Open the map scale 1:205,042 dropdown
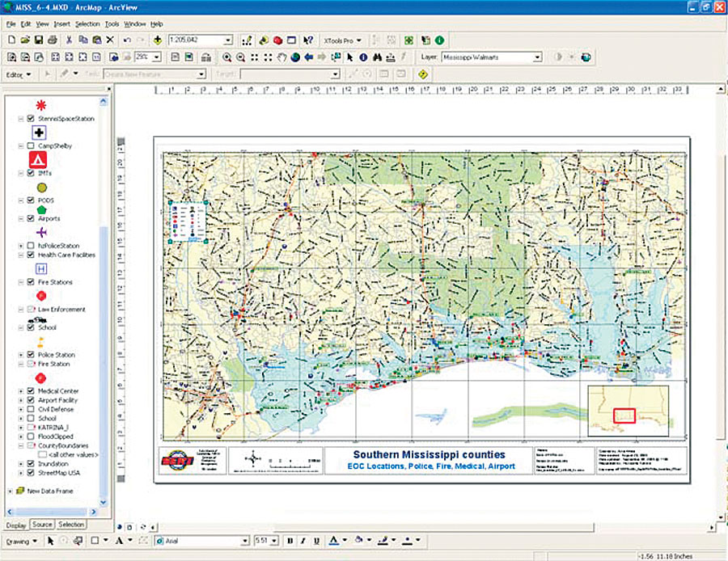 pos(228,40)
